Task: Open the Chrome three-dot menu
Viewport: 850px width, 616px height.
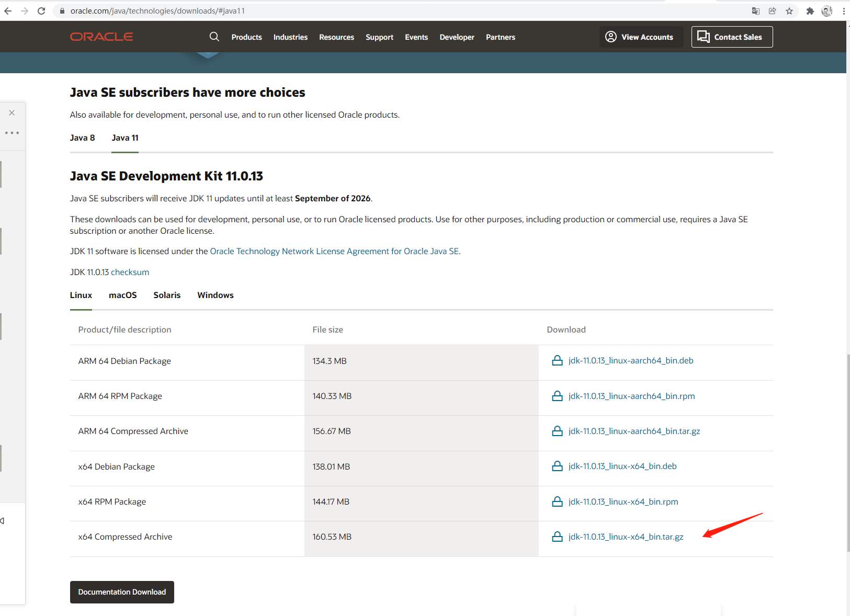Action: [844, 11]
